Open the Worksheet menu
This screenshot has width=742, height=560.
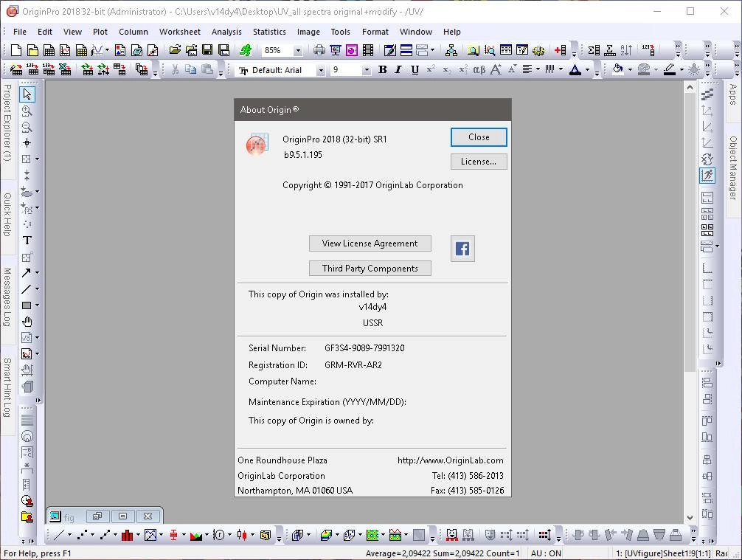[180, 32]
